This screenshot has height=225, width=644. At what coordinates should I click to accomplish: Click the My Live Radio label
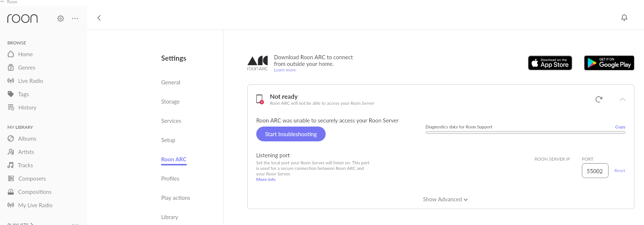click(35, 205)
